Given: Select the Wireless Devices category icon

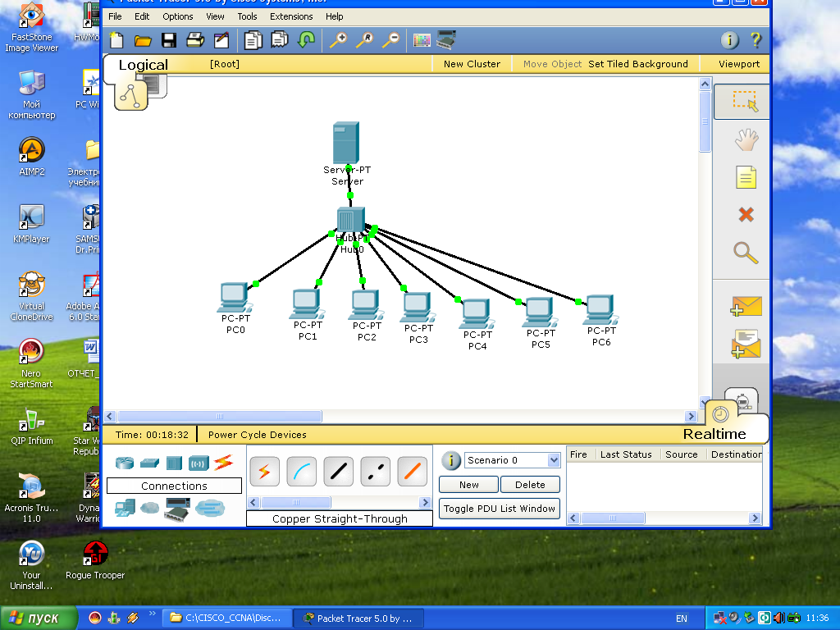Looking at the screenshot, I should coord(199,463).
